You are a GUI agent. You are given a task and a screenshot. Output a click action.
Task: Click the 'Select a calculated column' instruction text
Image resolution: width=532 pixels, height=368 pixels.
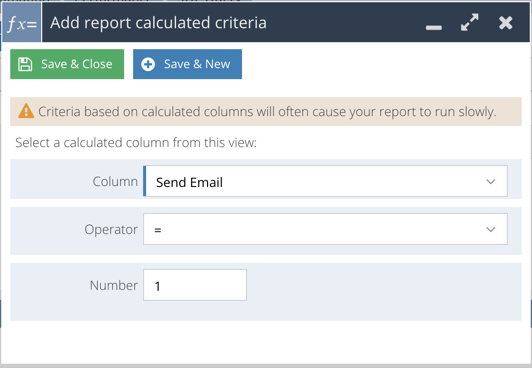coord(136,142)
